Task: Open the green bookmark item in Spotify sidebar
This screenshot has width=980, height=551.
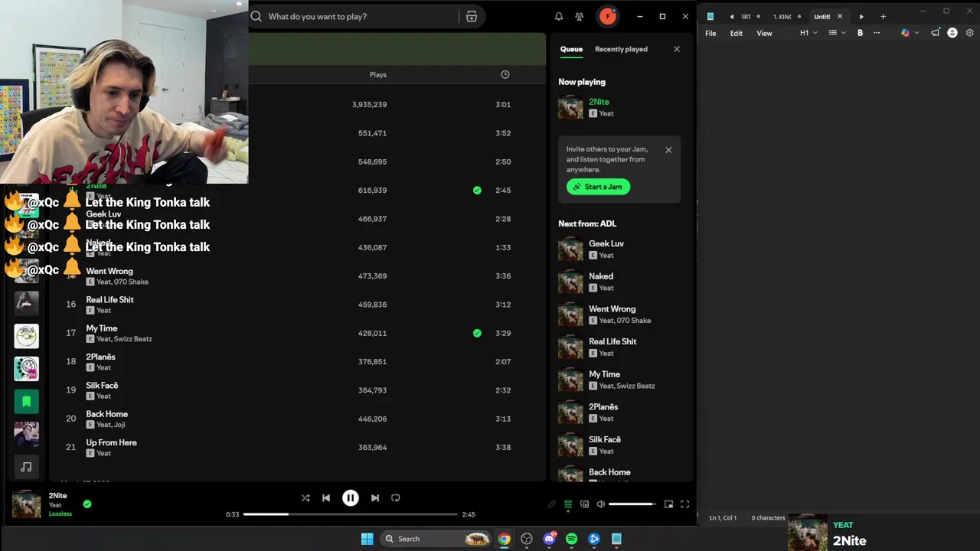Action: click(26, 401)
